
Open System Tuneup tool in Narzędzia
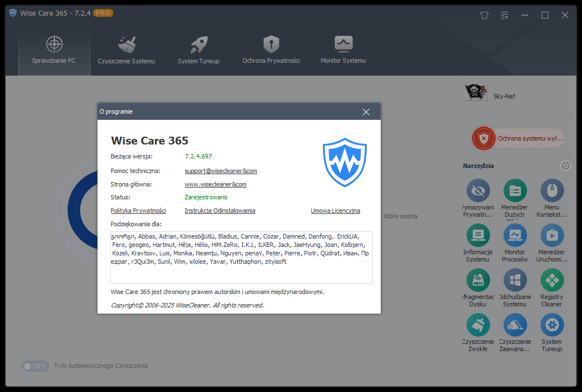coord(552,325)
